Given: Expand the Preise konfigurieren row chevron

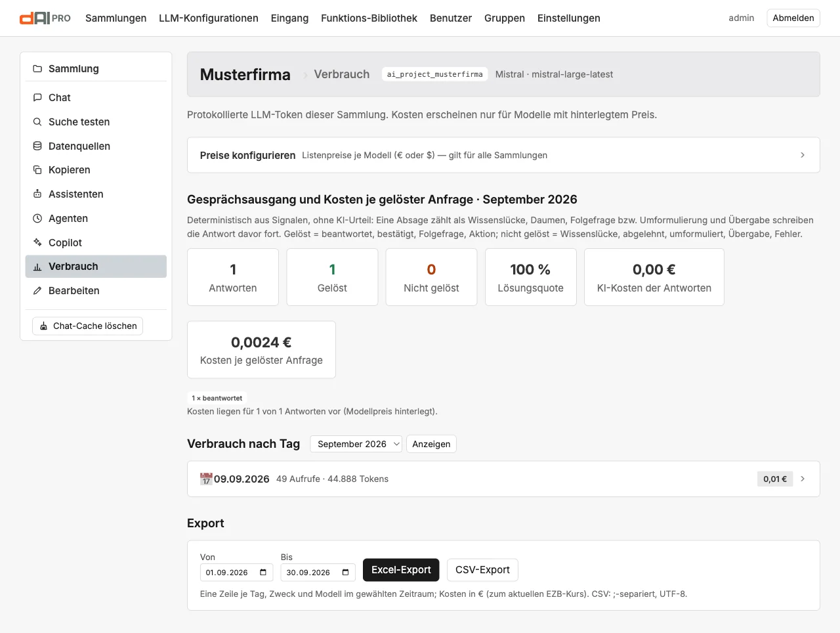Looking at the screenshot, I should [x=803, y=155].
